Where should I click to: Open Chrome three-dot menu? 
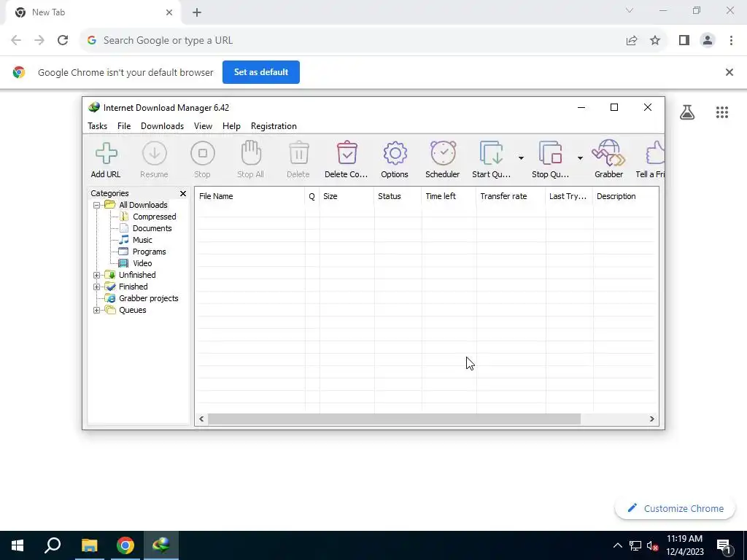731,41
